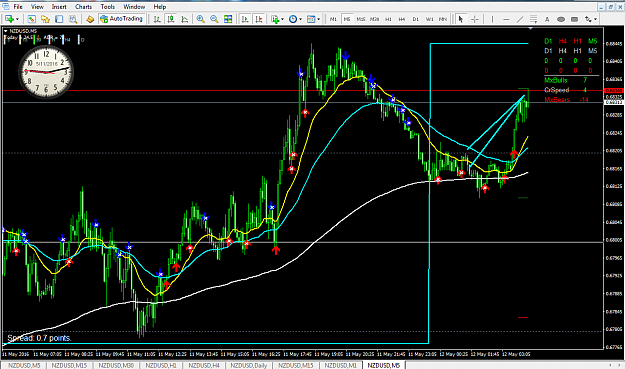This screenshot has width=625, height=369.
Task: Open the Window menu
Action: coord(134,7)
